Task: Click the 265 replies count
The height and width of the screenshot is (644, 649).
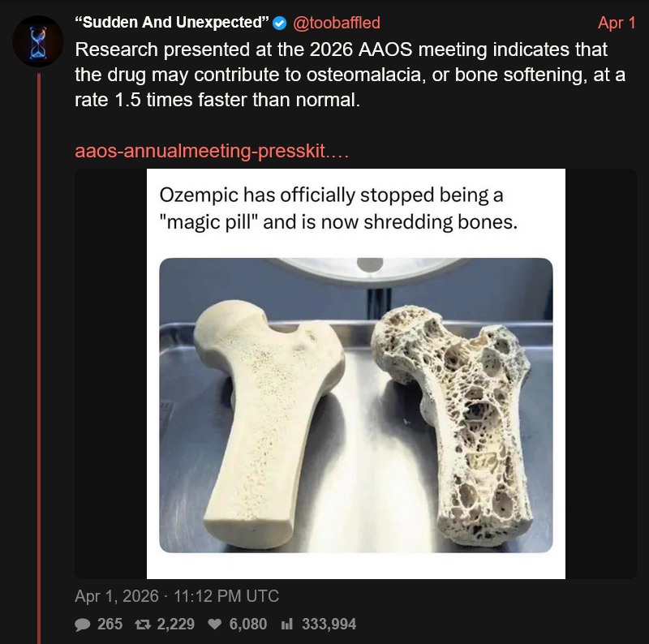Action: tap(110, 625)
